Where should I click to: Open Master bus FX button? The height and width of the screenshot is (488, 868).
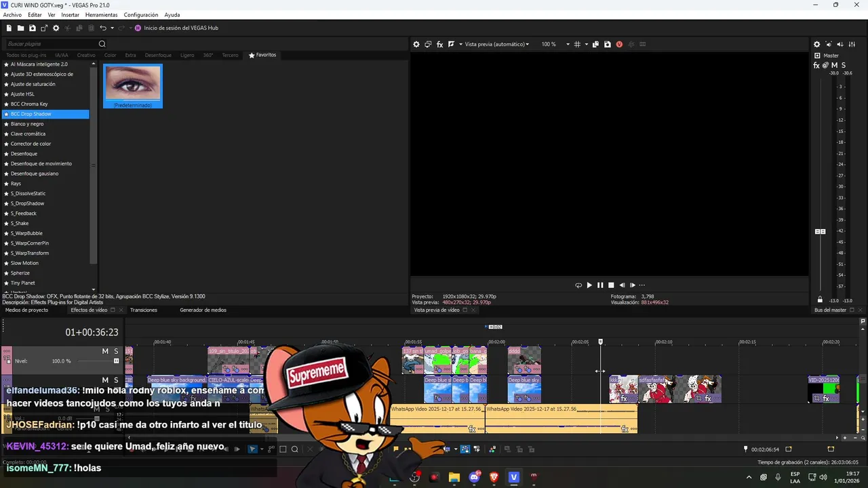pyautogui.click(x=816, y=65)
